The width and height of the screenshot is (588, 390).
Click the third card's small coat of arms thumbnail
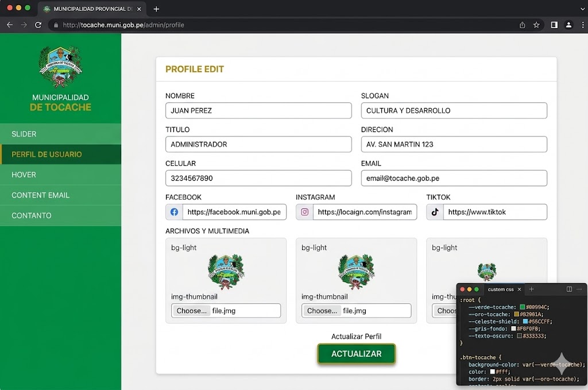click(x=487, y=272)
